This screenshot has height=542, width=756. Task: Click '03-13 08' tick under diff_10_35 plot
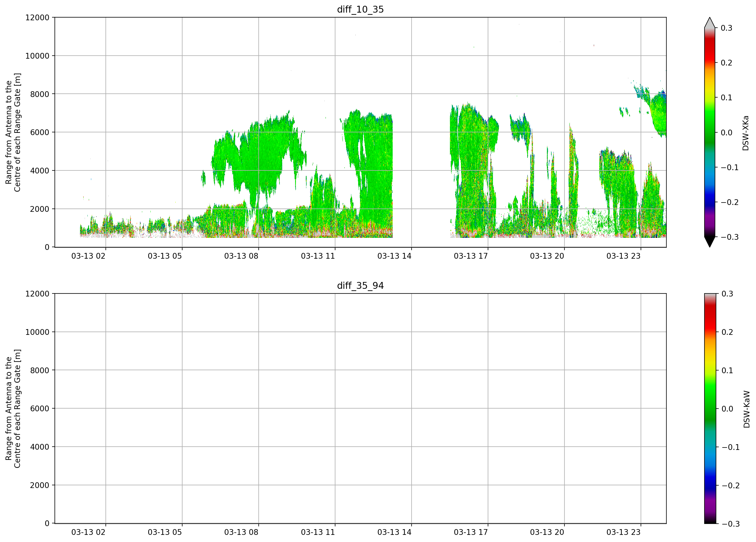coord(241,256)
